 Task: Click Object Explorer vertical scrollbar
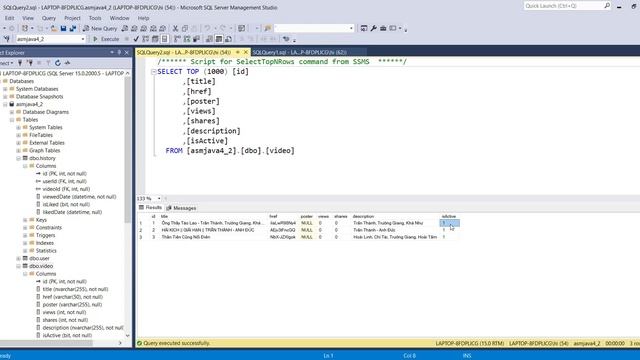tap(128, 149)
